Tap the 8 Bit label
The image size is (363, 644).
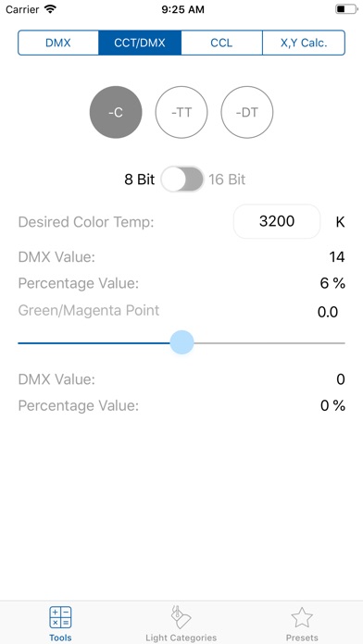[139, 180]
